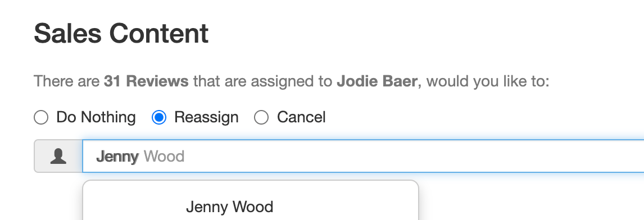Viewport: 644px width, 220px height.
Task: Click the user silhouette icon beside input
Action: 58,157
